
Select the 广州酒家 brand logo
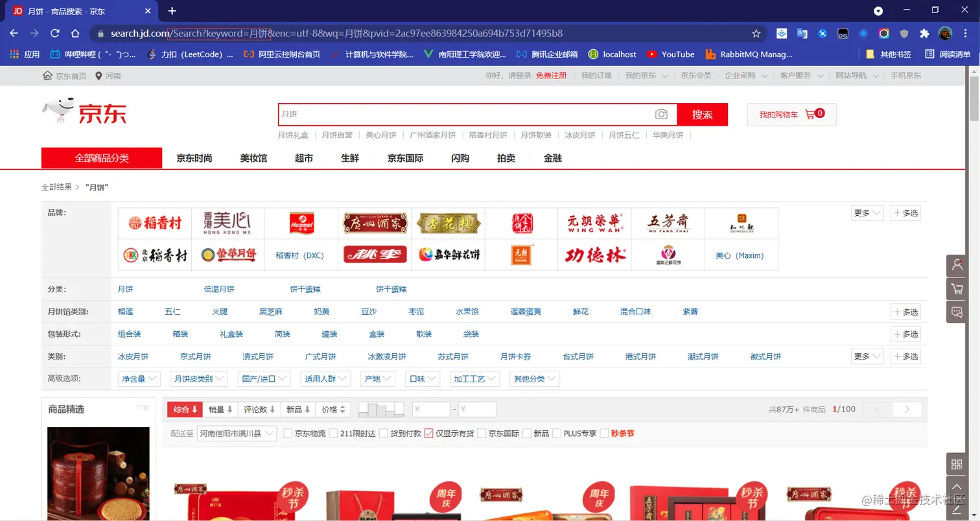[375, 223]
